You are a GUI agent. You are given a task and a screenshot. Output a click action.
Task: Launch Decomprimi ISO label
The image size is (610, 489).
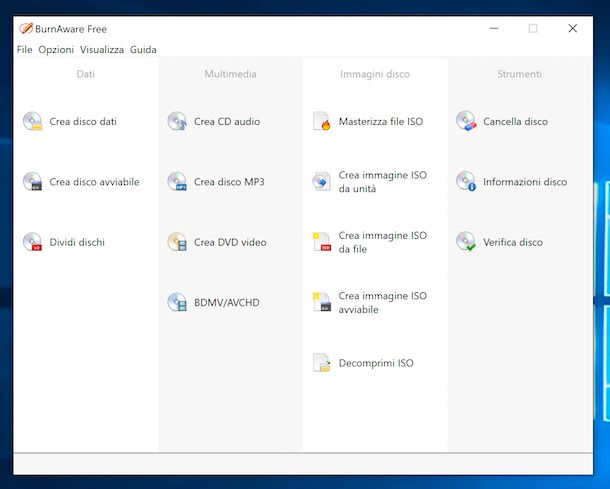coord(376,363)
